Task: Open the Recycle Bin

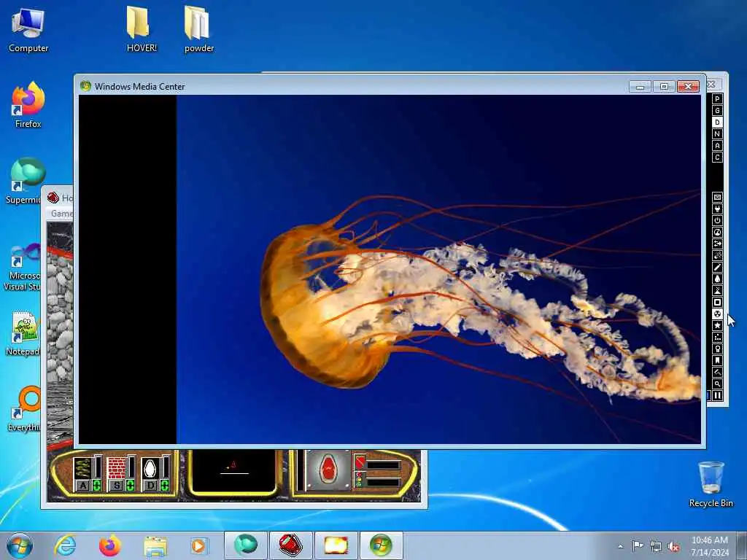Action: click(711, 484)
